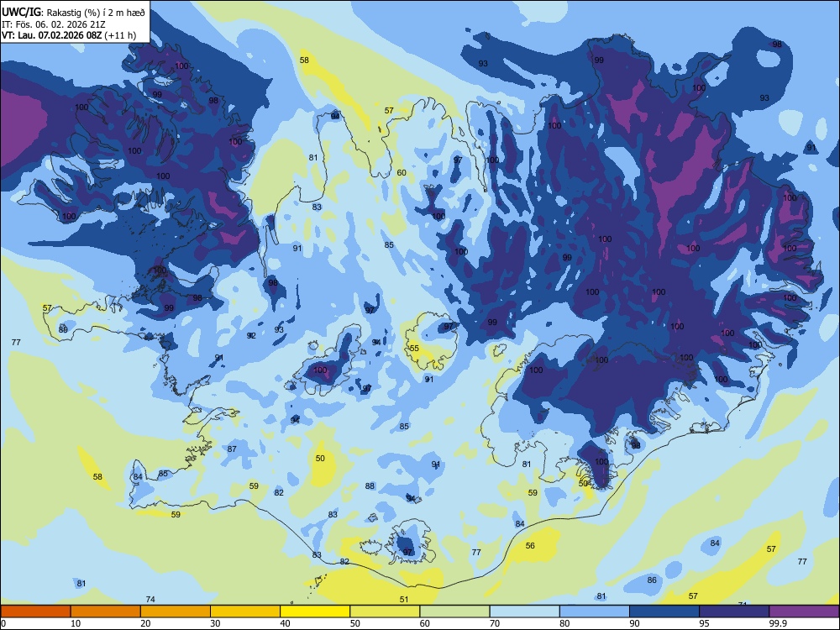
Task: Click the 80–90 blue legend swatch
Action: (x=595, y=612)
